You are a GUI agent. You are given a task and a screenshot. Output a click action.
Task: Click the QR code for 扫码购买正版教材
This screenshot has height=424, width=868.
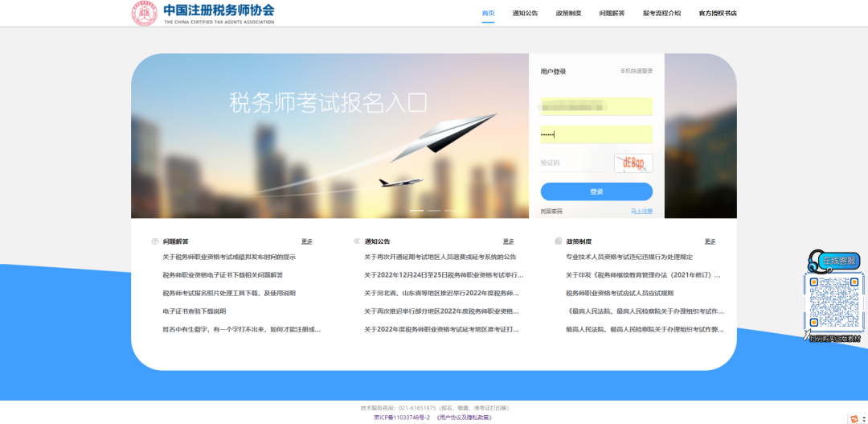point(833,303)
